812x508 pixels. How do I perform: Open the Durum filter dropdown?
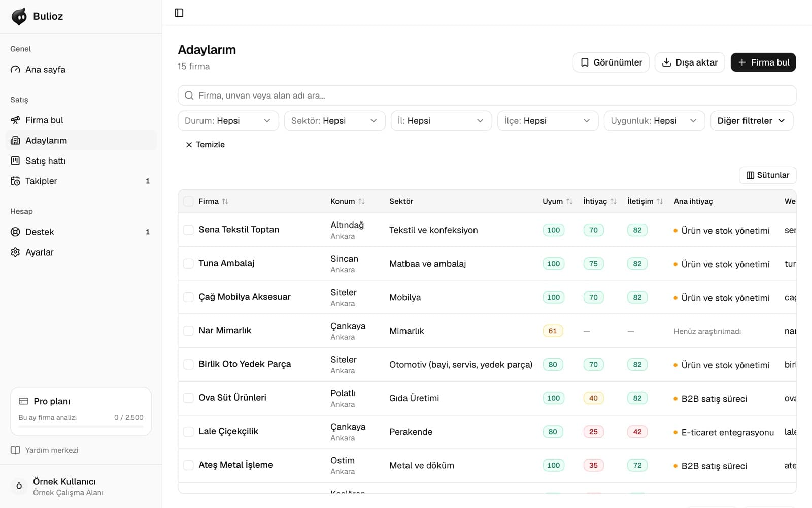[x=228, y=121]
